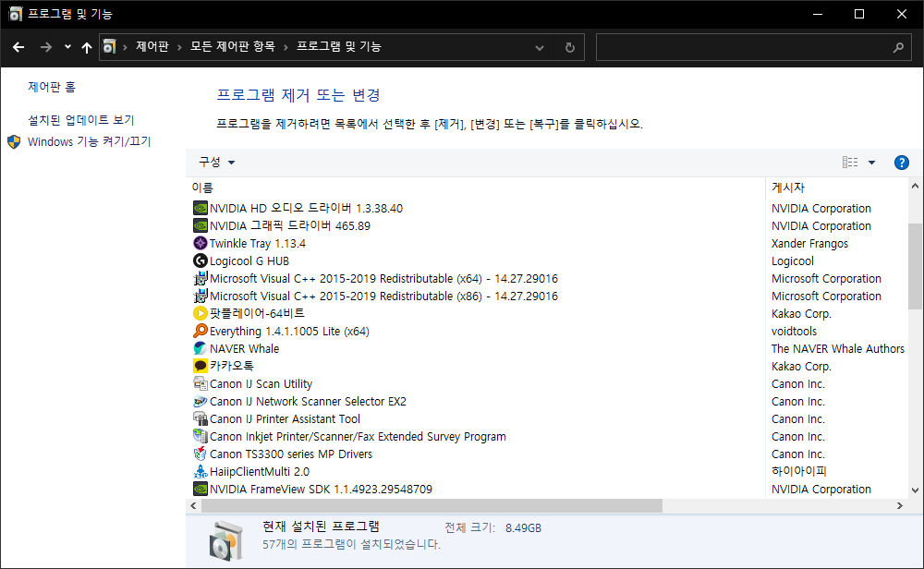
Task: Open the recent locations dropdown arrow
Action: [x=67, y=47]
